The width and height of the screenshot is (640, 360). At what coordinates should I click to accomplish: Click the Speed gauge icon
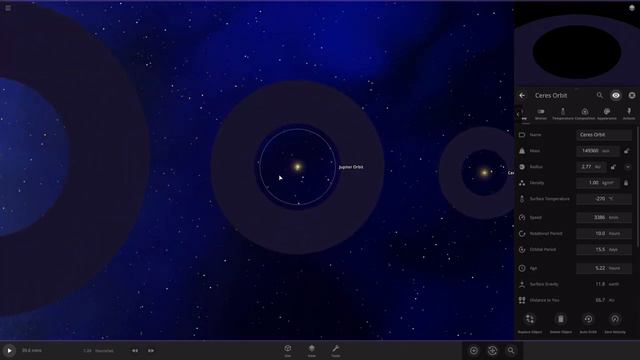[x=522, y=218]
